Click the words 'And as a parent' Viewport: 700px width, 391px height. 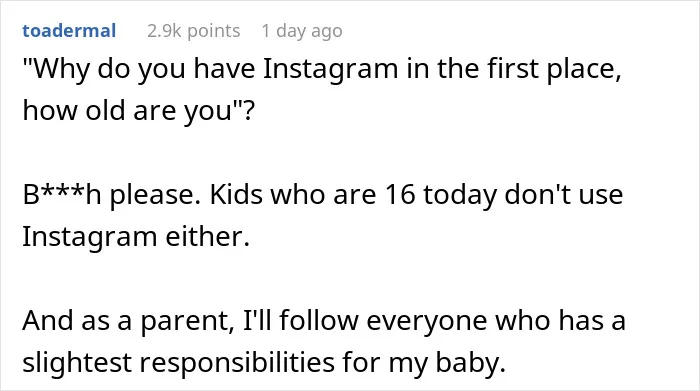(x=128, y=320)
